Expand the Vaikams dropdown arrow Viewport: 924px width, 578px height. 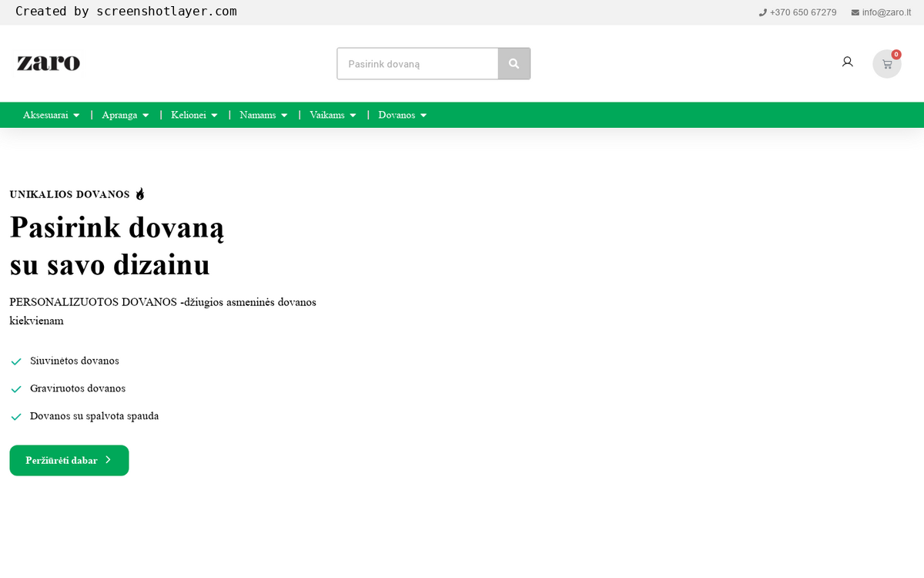(353, 116)
